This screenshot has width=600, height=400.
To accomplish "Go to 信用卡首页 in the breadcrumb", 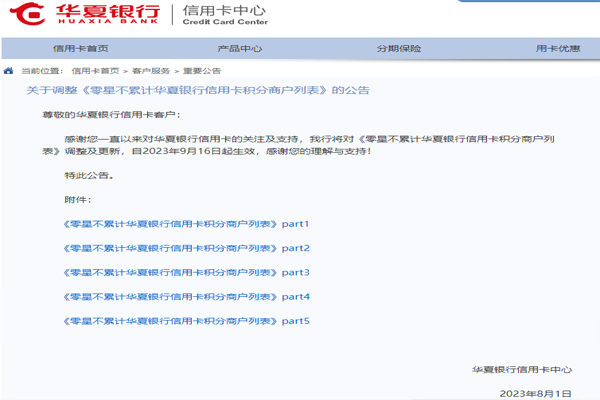I will pos(95,71).
